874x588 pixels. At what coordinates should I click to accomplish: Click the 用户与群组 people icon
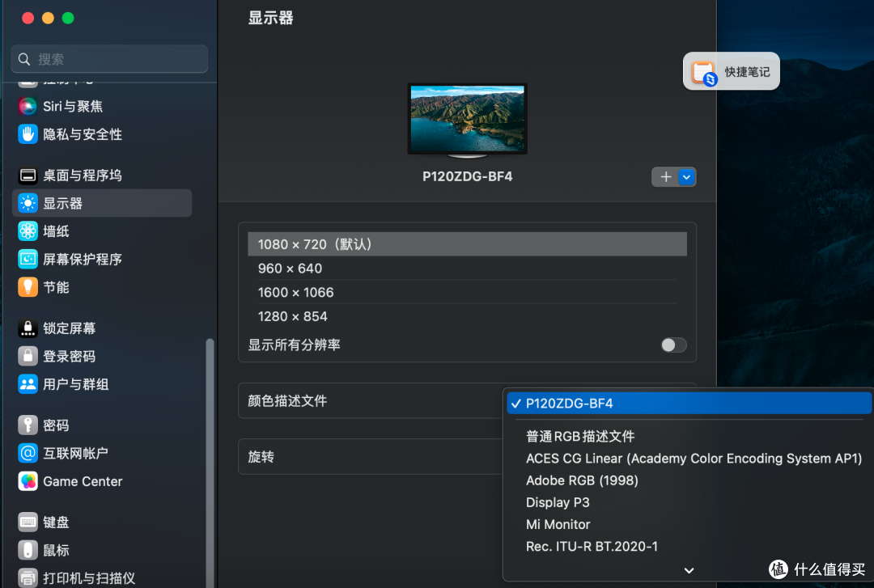pyautogui.click(x=28, y=384)
